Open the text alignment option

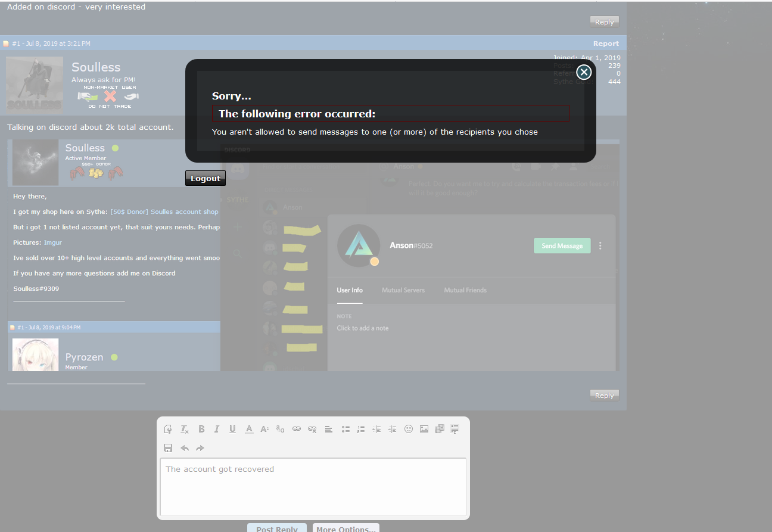pyautogui.click(x=328, y=429)
